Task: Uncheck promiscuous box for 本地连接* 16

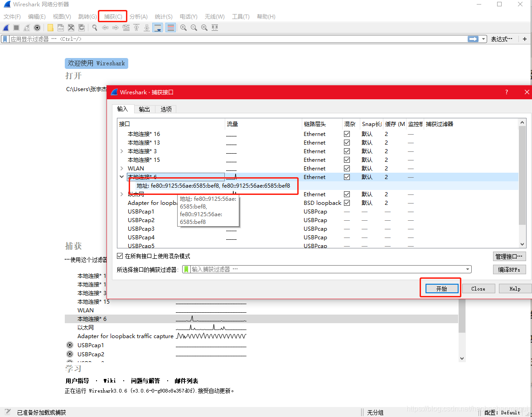Action: coord(347,134)
